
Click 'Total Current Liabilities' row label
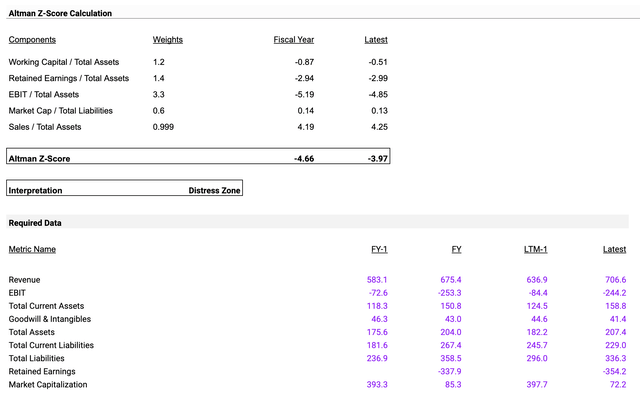pos(51,345)
